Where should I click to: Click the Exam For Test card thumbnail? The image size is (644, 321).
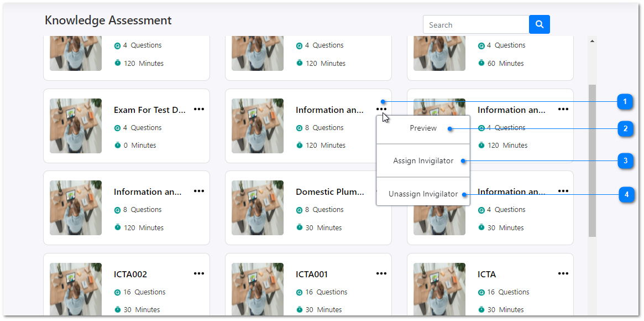point(76,126)
